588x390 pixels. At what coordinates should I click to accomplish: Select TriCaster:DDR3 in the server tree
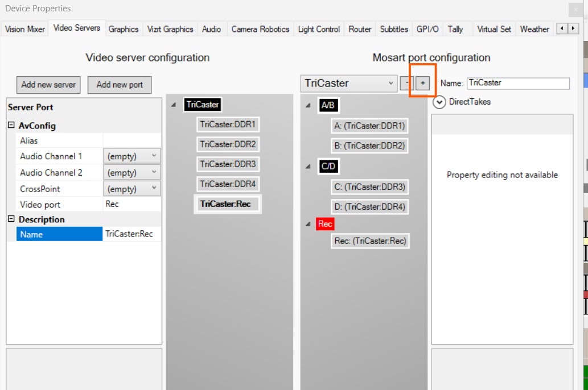pyautogui.click(x=228, y=164)
